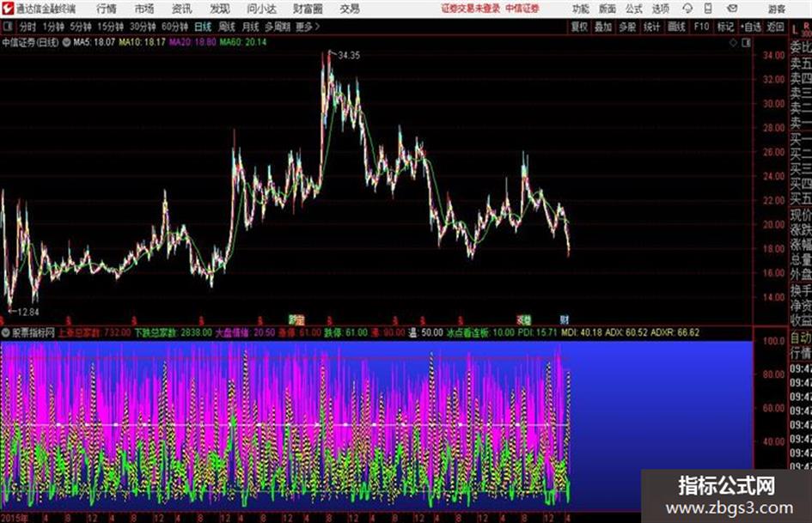Image resolution: width=812 pixels, height=523 pixels.
Task: Click the MDI: 40.18 indicator value
Action: click(582, 332)
